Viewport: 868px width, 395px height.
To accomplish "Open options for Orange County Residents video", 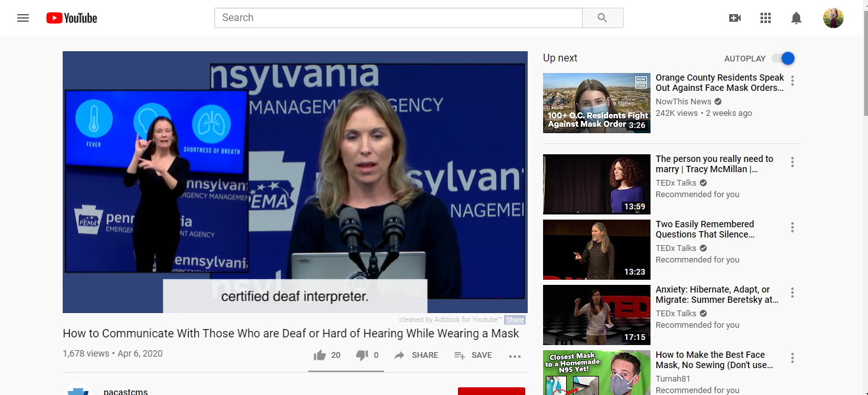I will click(x=793, y=81).
